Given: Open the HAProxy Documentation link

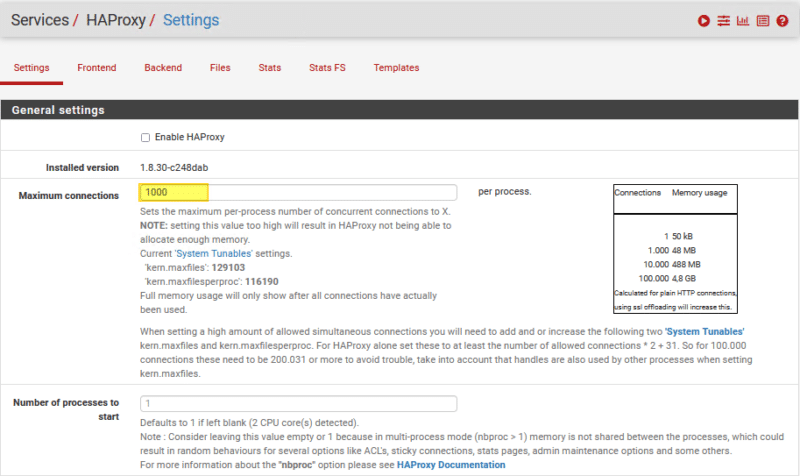Looking at the screenshot, I should click(x=451, y=465).
